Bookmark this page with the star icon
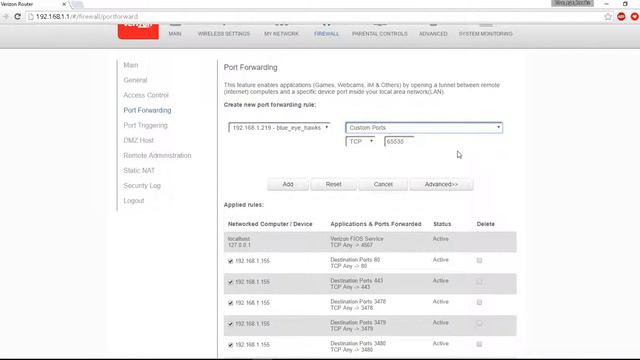Image resolution: width=640 pixels, height=360 pixels. [608, 17]
